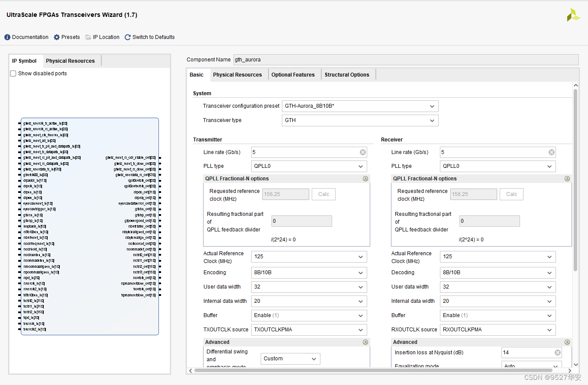Open TXOUTCLK source dropdown

(x=309, y=330)
